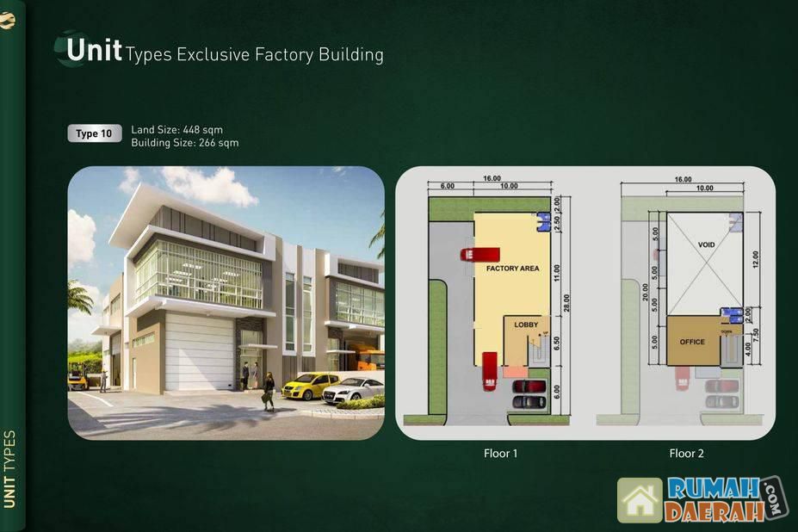This screenshot has width=798, height=532.
Task: Click the gold logo icon in top-left corner
Action: [x=8, y=23]
